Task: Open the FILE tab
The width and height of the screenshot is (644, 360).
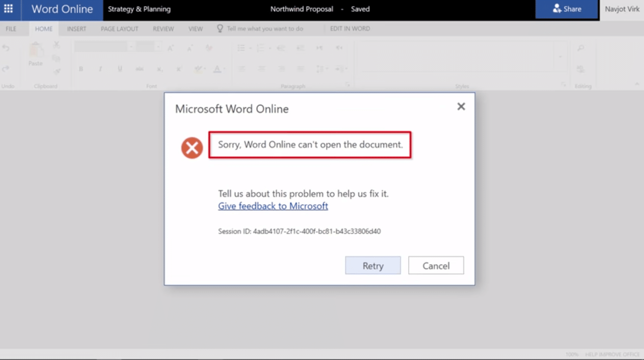Action: [x=11, y=29]
